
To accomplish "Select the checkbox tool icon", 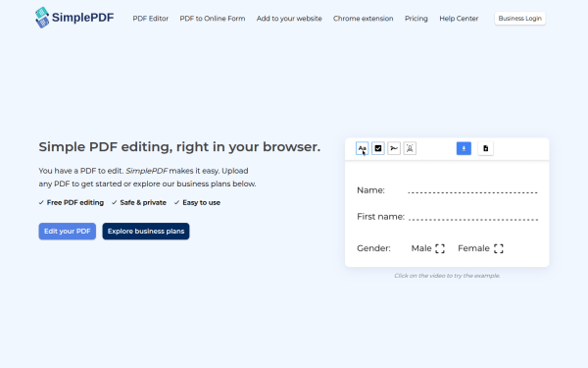I will click(x=378, y=148).
